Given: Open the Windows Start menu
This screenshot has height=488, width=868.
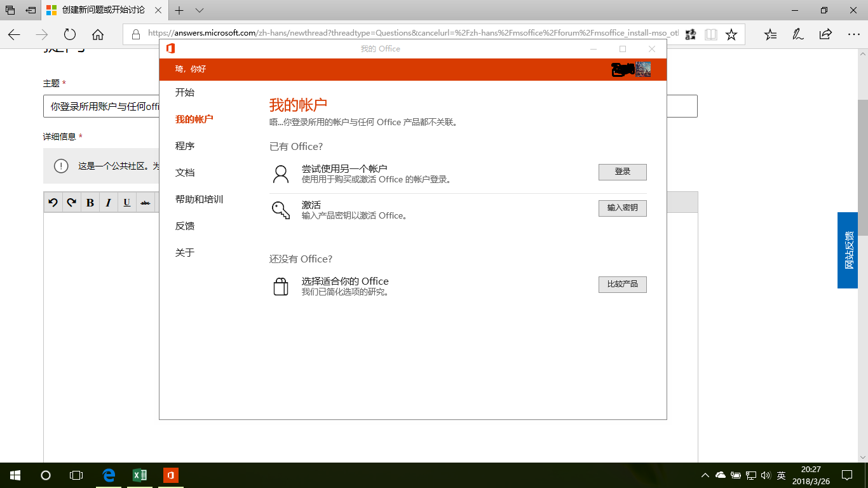Looking at the screenshot, I should pyautogui.click(x=15, y=475).
